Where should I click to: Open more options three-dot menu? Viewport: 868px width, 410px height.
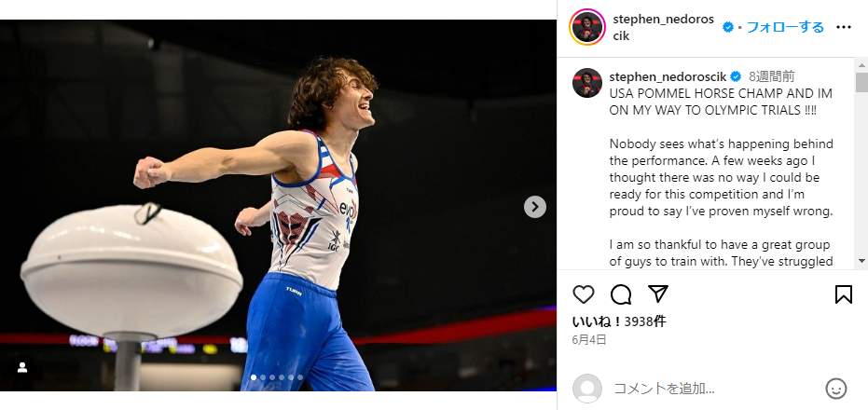[x=844, y=27]
